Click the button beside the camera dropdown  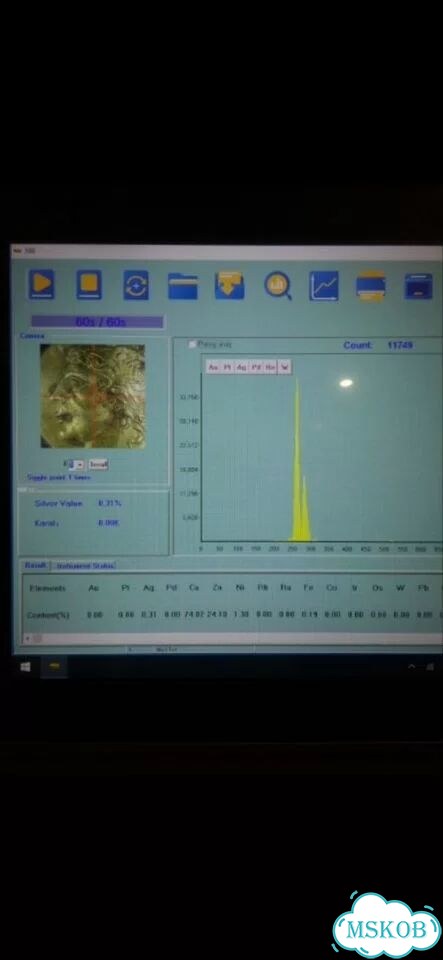99,464
